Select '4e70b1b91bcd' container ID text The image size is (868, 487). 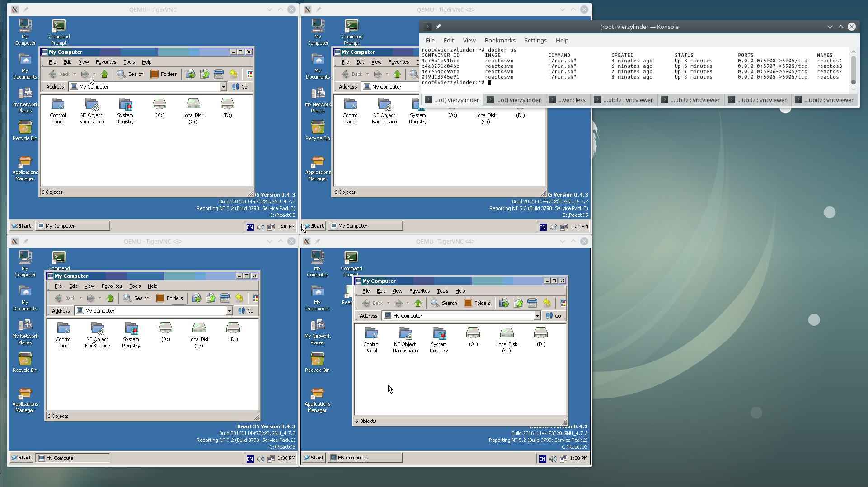pyautogui.click(x=440, y=61)
